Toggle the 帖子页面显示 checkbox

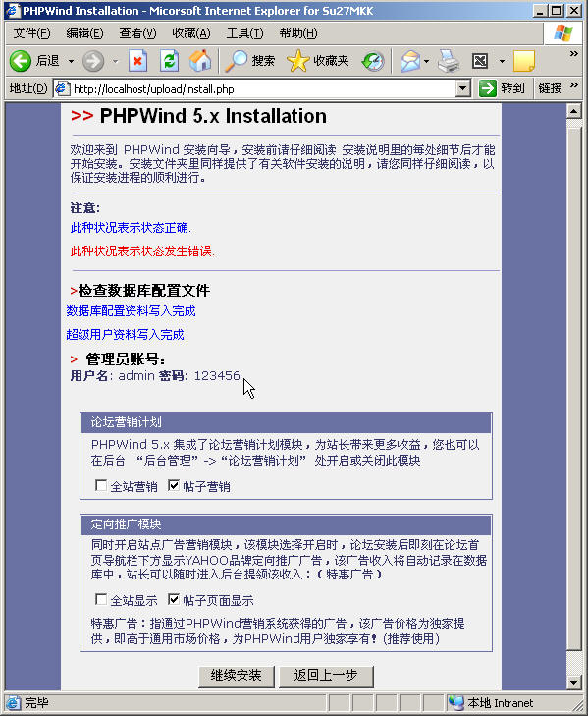tap(174, 599)
